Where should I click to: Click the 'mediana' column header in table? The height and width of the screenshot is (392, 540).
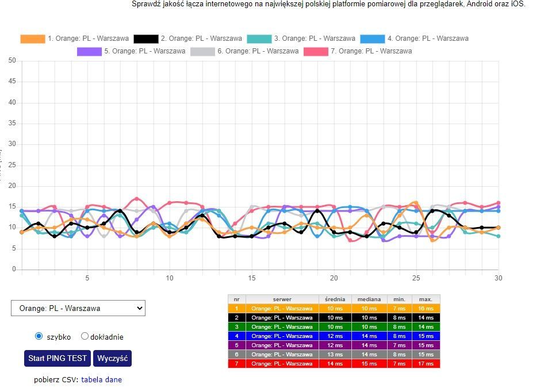click(x=368, y=299)
